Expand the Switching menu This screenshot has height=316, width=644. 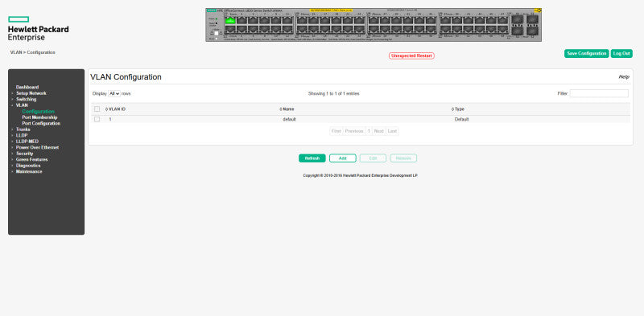click(x=27, y=100)
